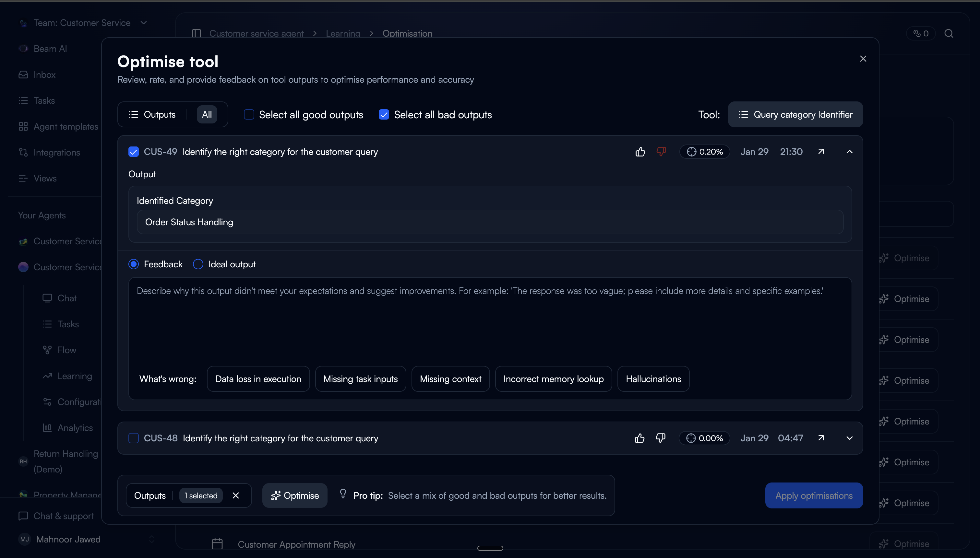The width and height of the screenshot is (980, 558).
Task: Select the CUS-48 output checkbox
Action: click(133, 438)
